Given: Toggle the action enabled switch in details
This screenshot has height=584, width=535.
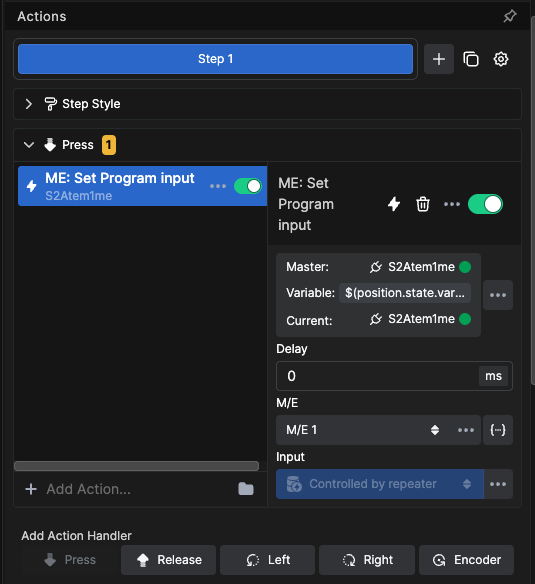Looking at the screenshot, I should (x=485, y=204).
